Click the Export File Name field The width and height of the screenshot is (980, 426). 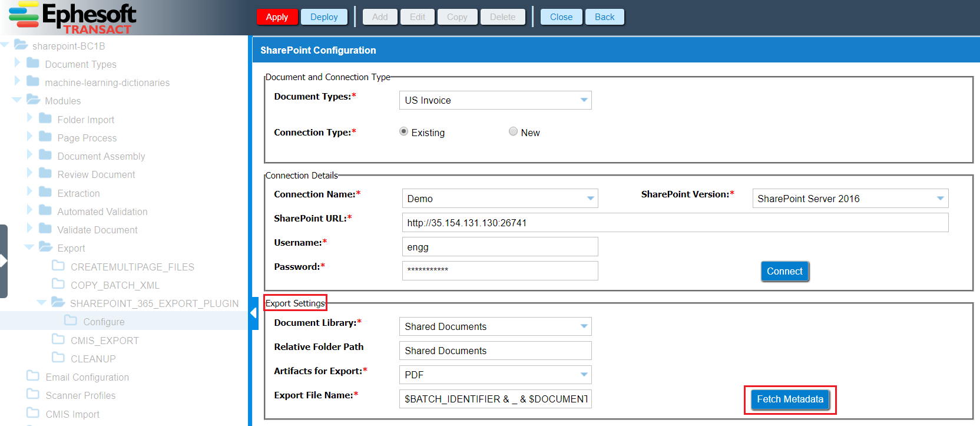pyautogui.click(x=495, y=399)
